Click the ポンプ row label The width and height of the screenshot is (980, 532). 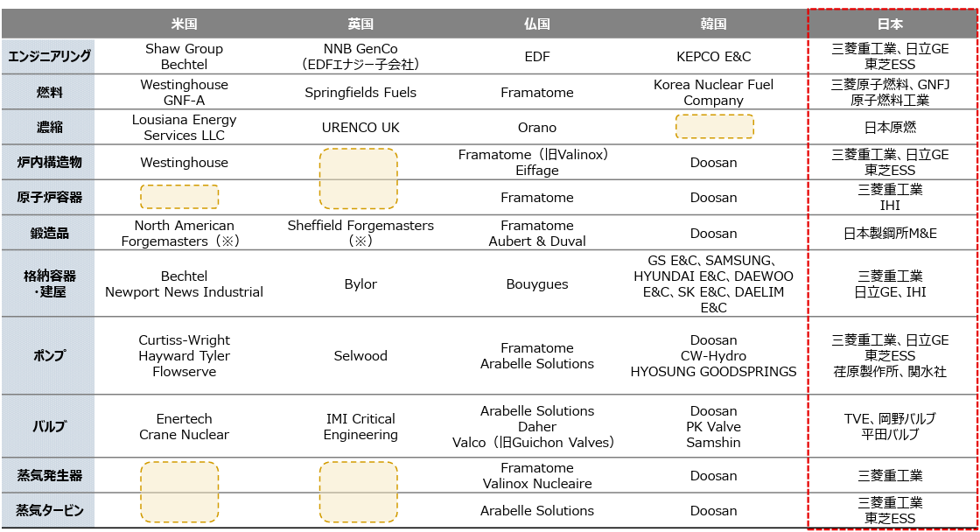[49, 356]
